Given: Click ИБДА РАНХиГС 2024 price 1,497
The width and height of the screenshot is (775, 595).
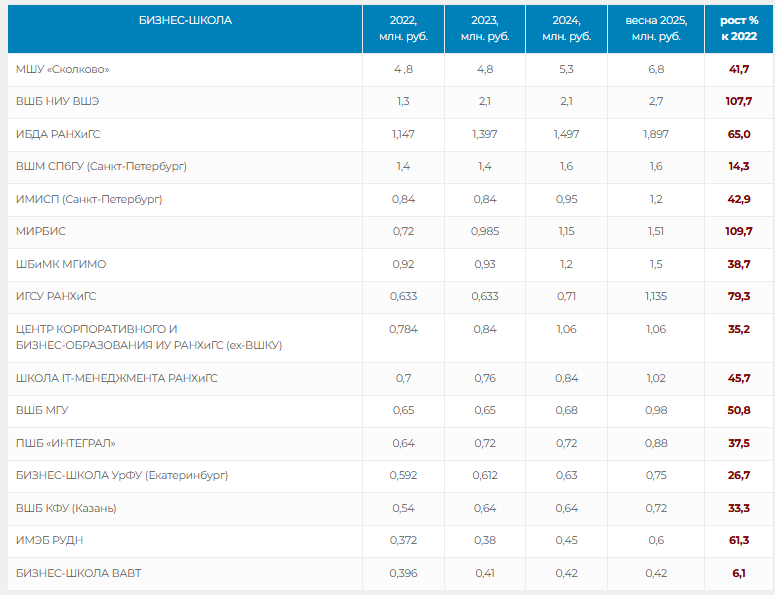Looking at the screenshot, I should coord(566,134).
